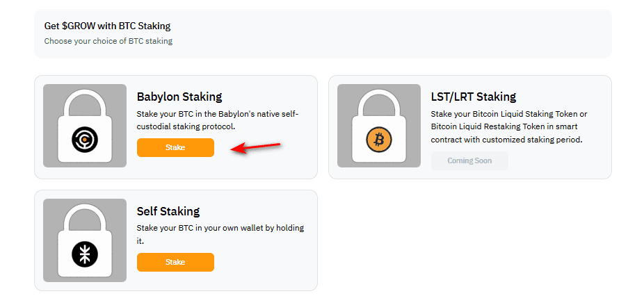Click the padlock shackle above the Babylon logo
Screen dimensions: 644x305
click(x=85, y=103)
